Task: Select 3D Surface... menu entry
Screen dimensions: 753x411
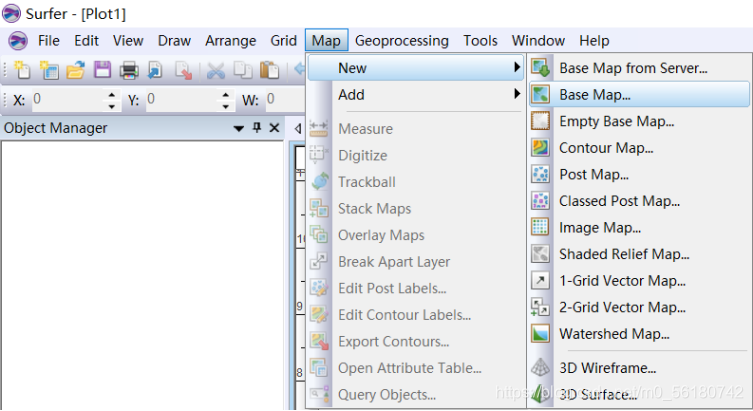Action: click(x=639, y=395)
